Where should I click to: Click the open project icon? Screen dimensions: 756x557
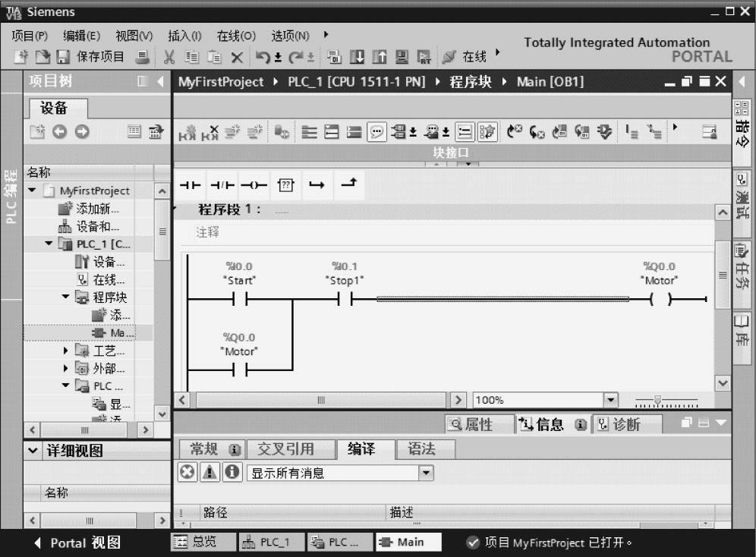pos(43,57)
